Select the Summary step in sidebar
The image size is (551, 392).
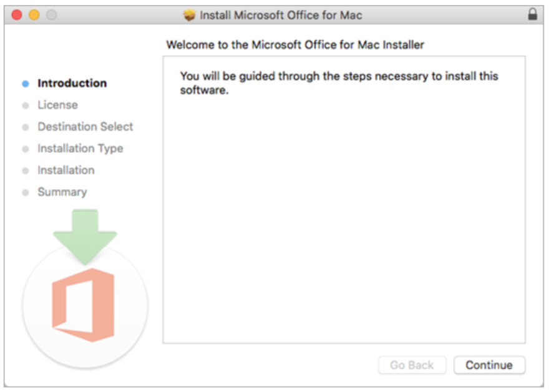(62, 192)
